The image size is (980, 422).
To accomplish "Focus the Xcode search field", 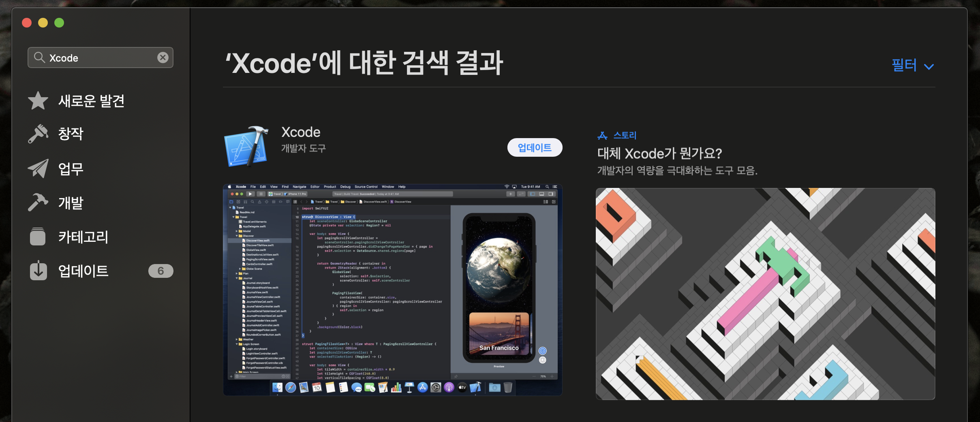I will point(101,58).
